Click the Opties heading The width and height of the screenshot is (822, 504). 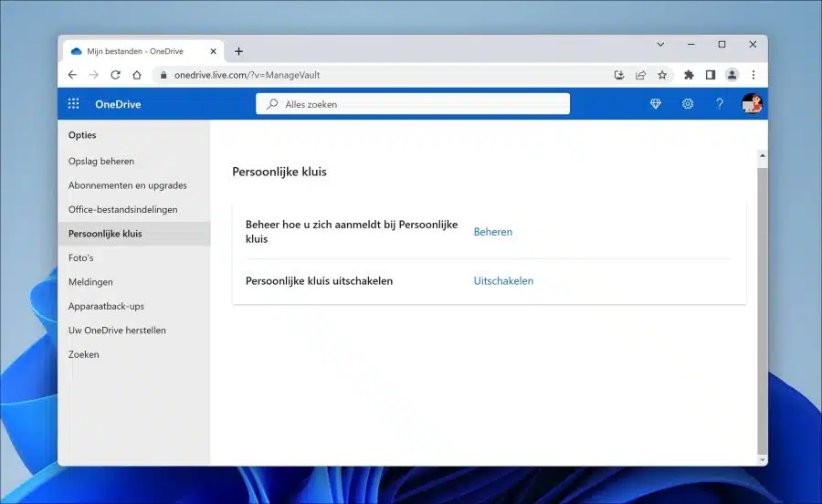point(82,134)
